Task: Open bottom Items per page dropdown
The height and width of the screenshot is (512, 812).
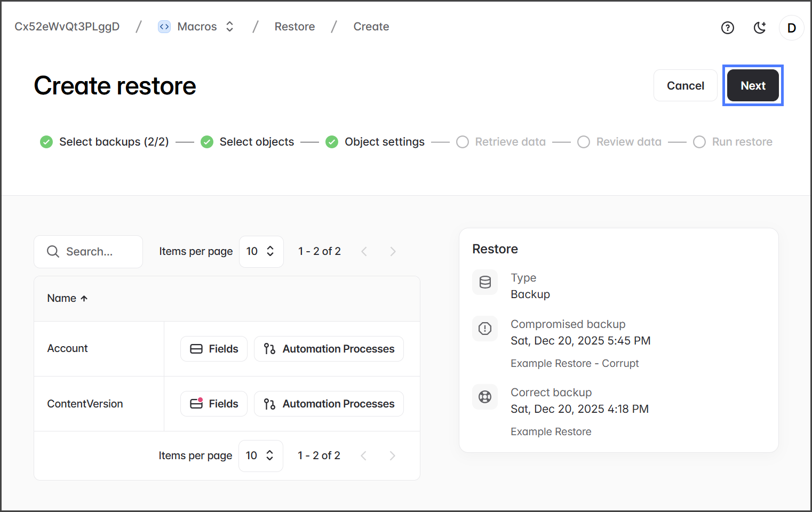Action: 260,456
